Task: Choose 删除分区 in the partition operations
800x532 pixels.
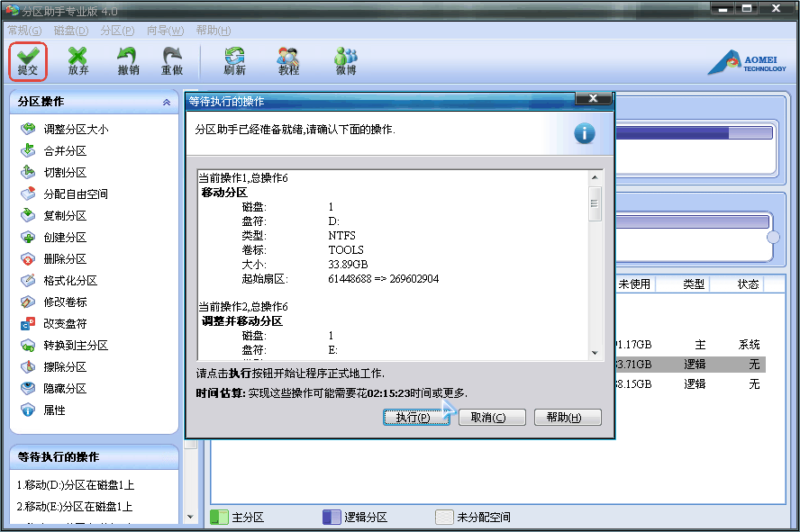Action: (65, 259)
